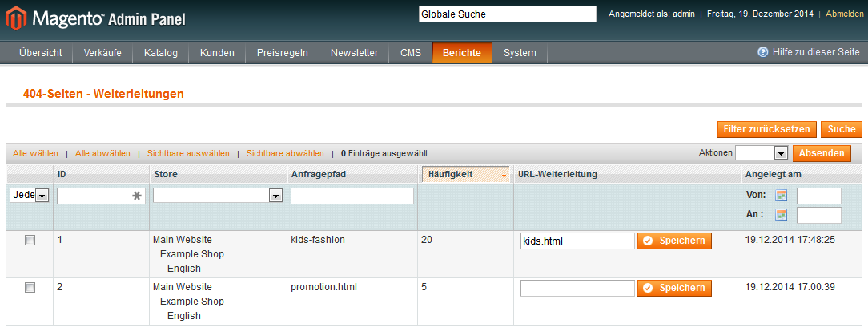868x332 pixels.
Task: Open the Von date calendar icon
Action: [781, 195]
